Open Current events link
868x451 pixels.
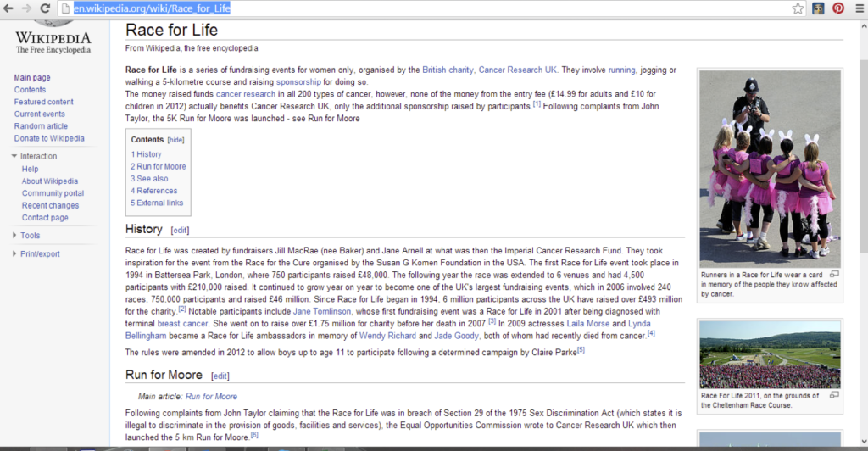coord(39,114)
